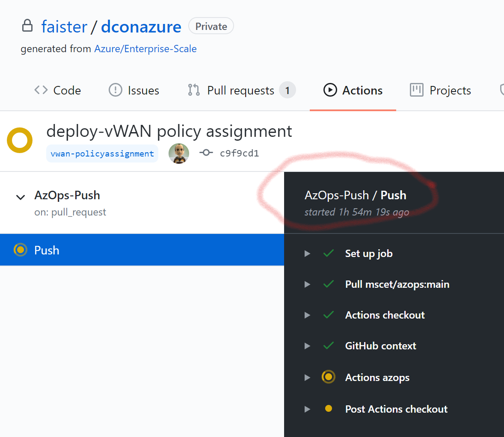
Task: Click the in-progress workflow status icon
Action: pyautogui.click(x=20, y=140)
